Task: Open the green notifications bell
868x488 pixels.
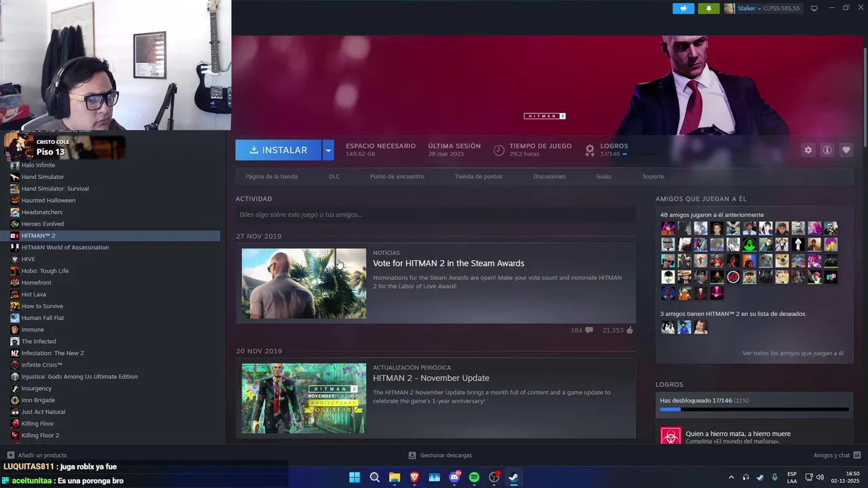Action: point(709,8)
